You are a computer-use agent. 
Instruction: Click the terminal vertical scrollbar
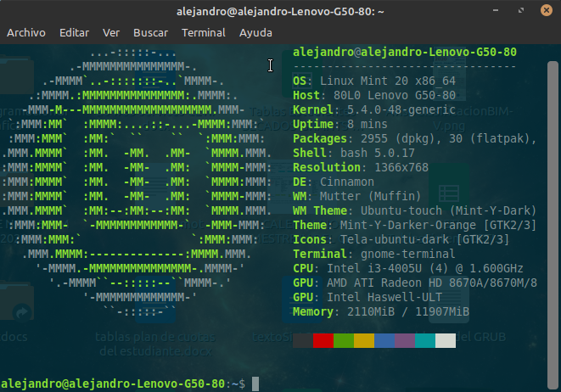(x=553, y=226)
